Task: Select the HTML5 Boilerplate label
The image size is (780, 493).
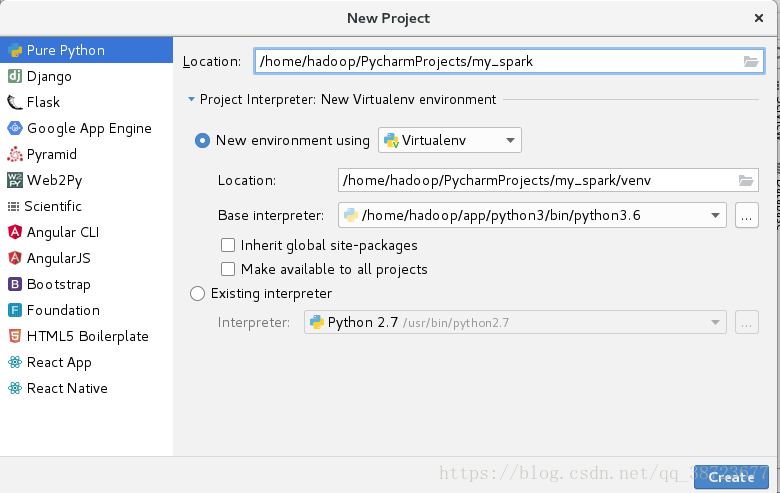Action: pos(88,336)
